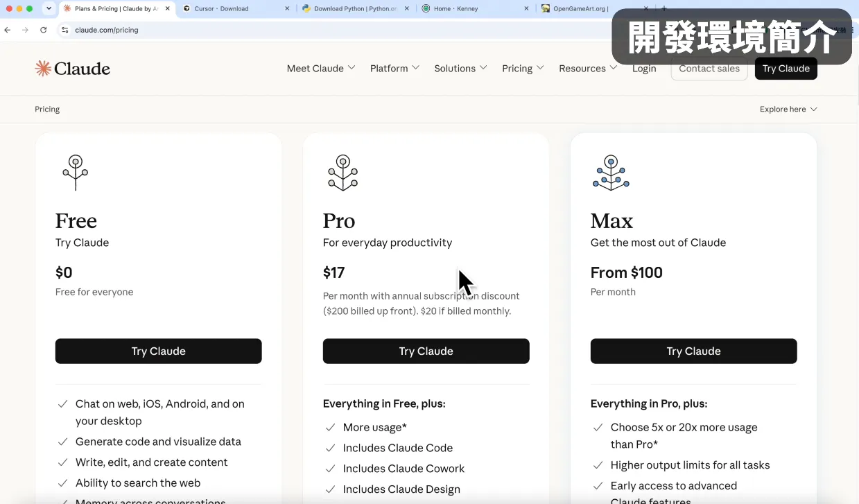
Task: Close the Cursor Download tab
Action: (288, 8)
